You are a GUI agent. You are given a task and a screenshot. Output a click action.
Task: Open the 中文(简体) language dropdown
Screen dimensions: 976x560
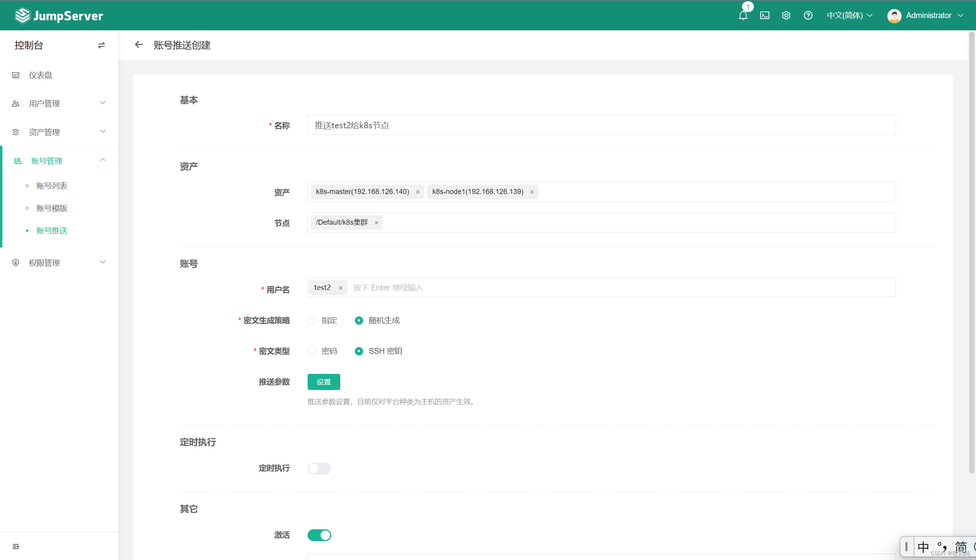click(x=850, y=15)
